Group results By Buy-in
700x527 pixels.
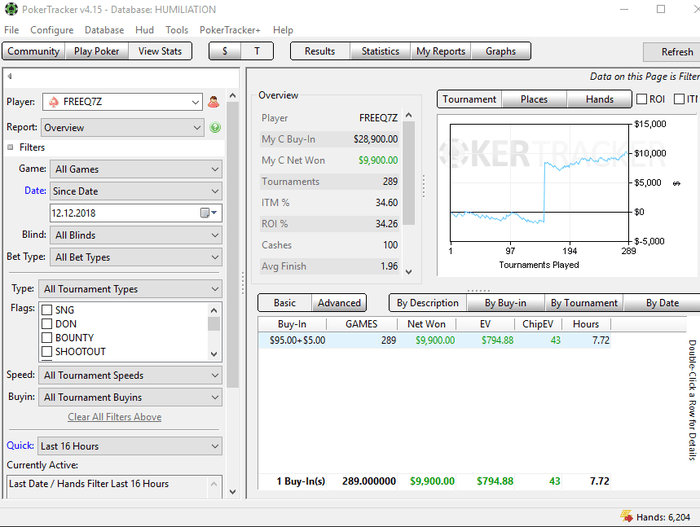[505, 303]
